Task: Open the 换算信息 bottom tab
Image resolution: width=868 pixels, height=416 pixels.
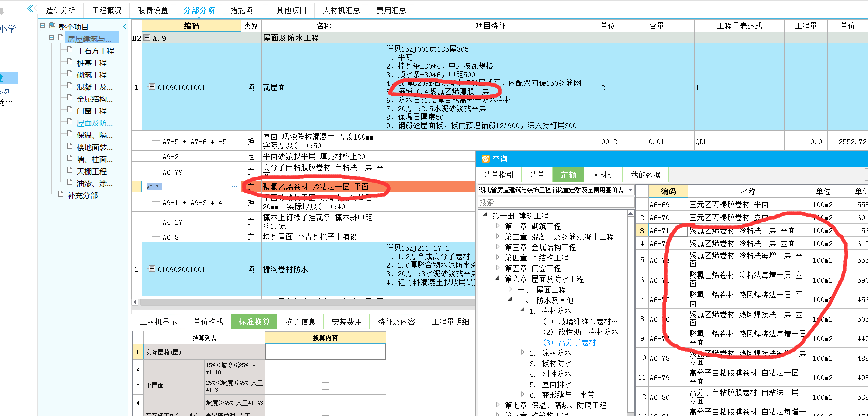Action: pos(301,322)
